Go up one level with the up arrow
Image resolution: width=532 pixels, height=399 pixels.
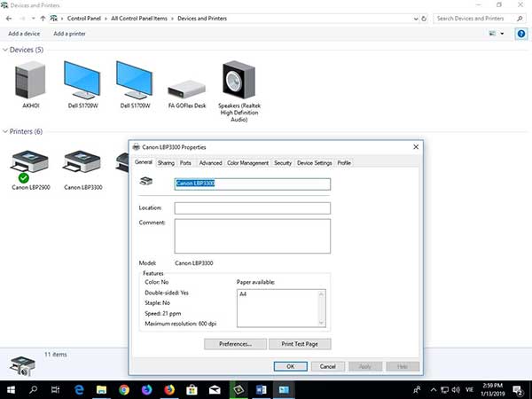tap(43, 19)
